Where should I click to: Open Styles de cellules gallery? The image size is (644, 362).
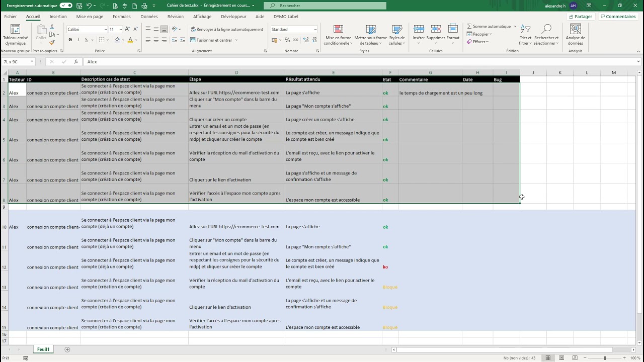coord(397,35)
